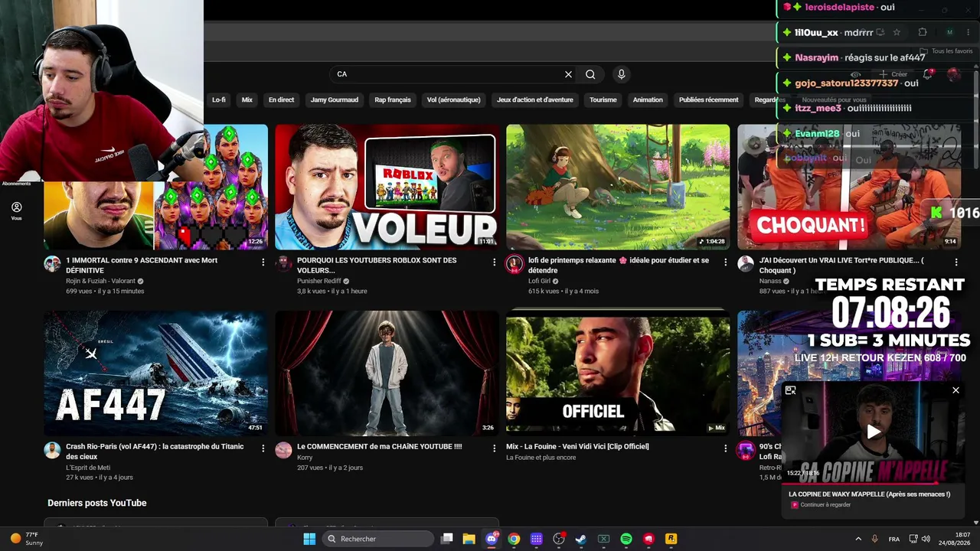Select the "Vol (aéronautique)" filter chip
The width and height of the screenshot is (980, 551).
coord(454,99)
